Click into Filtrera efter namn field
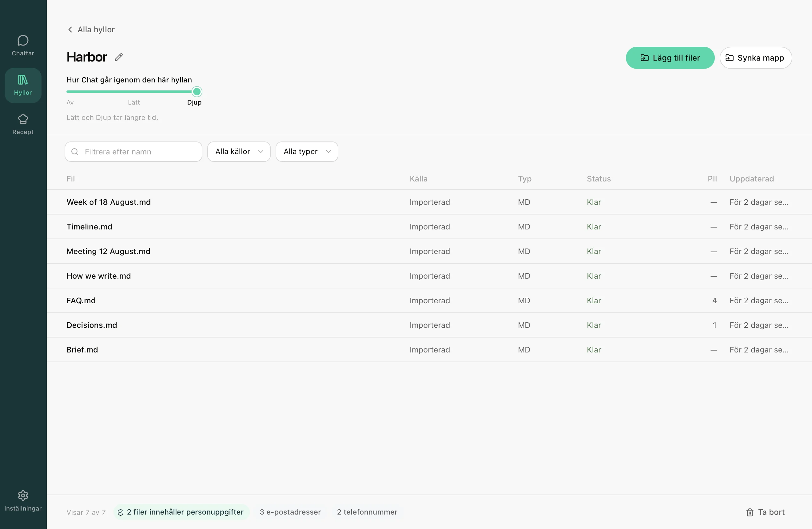 click(133, 152)
